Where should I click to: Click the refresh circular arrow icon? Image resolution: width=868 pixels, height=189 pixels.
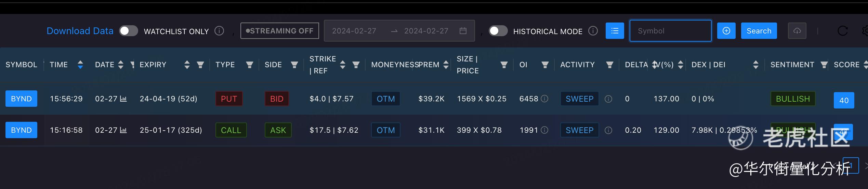[842, 31]
